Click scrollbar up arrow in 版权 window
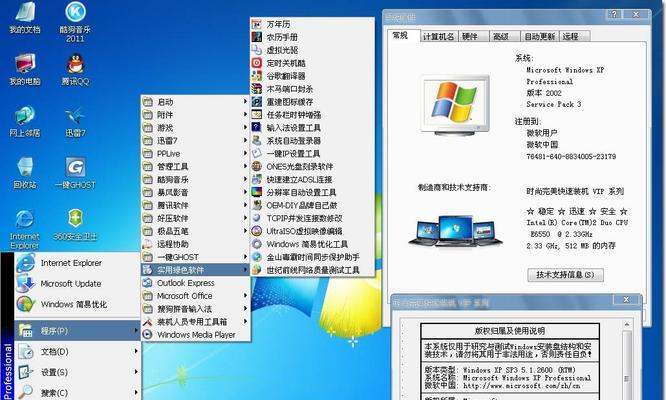The image size is (666, 400). (x=626, y=324)
